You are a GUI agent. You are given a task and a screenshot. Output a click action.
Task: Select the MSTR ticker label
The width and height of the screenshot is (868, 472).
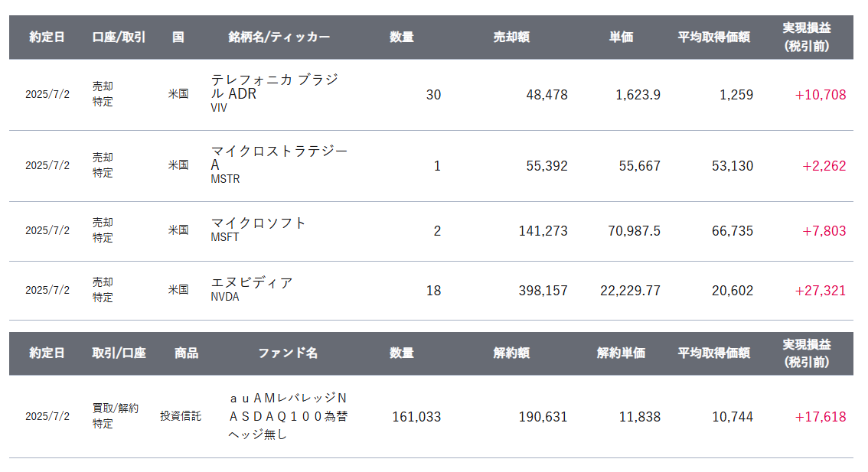(225, 179)
